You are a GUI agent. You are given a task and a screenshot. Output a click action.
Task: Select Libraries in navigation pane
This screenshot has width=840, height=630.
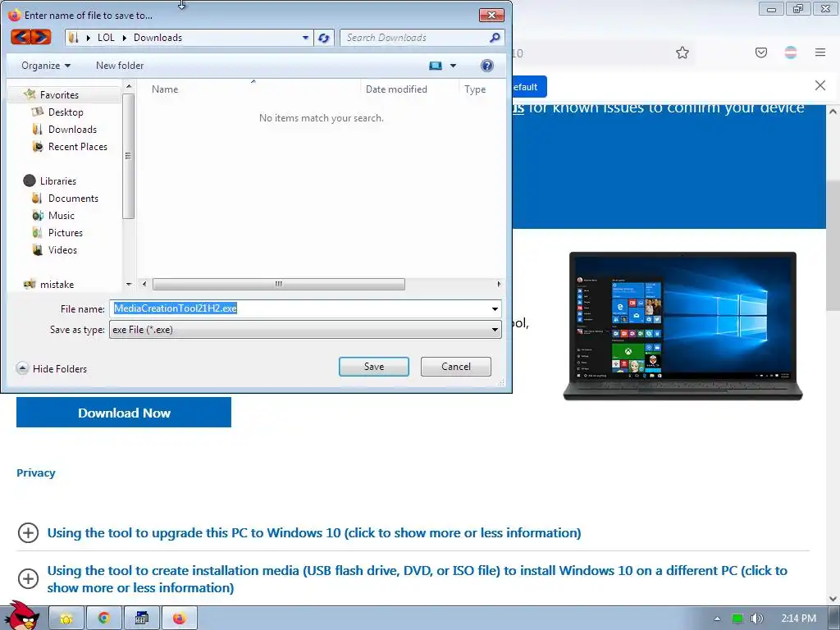click(58, 180)
